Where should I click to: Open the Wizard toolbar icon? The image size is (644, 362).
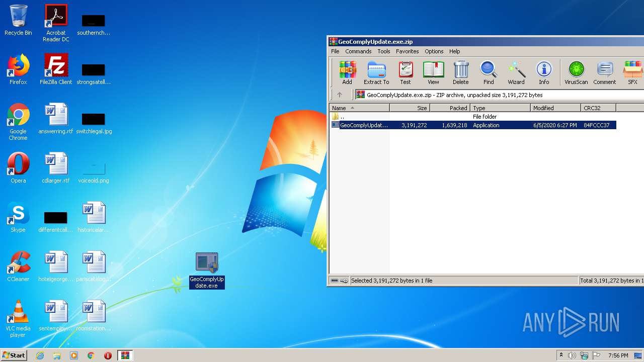pos(516,73)
